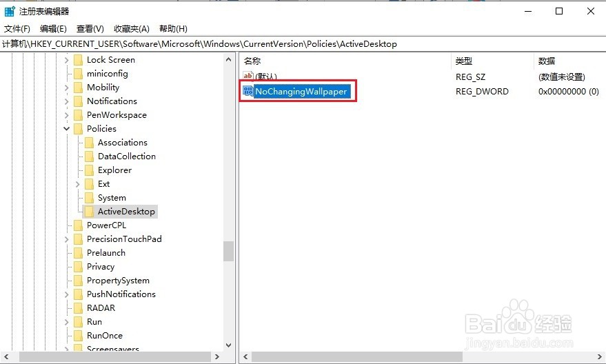Click the registry path address bar
The width and height of the screenshot is (606, 364).
point(303,44)
